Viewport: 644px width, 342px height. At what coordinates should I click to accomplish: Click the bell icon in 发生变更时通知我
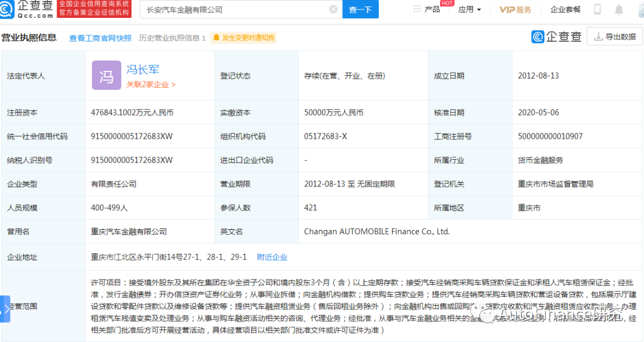tap(216, 38)
